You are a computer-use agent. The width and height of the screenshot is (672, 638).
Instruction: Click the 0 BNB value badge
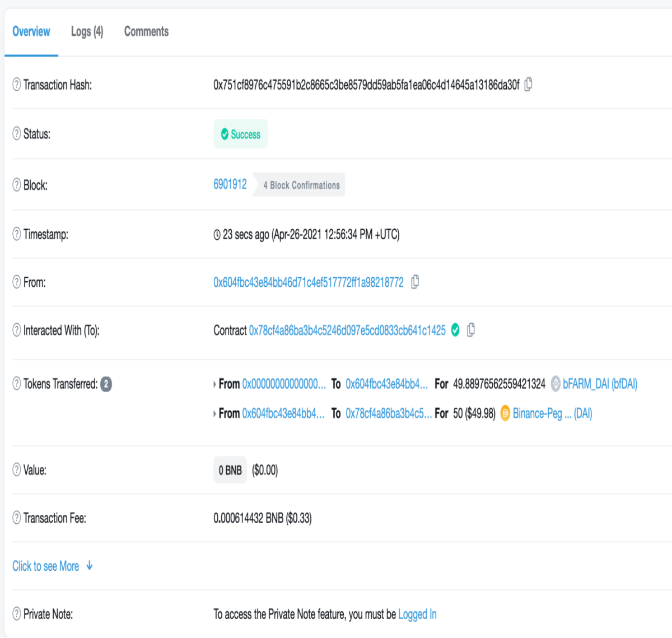[230, 470]
